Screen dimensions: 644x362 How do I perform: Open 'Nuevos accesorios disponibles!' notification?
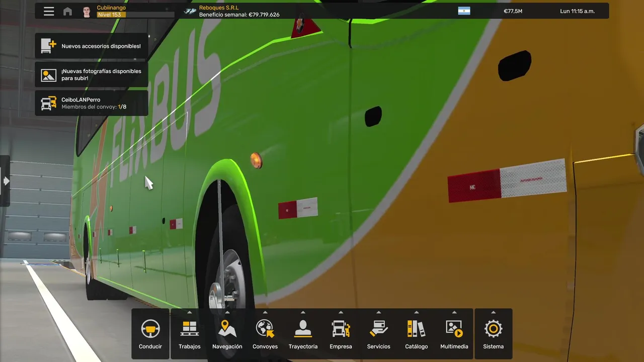[x=92, y=46]
